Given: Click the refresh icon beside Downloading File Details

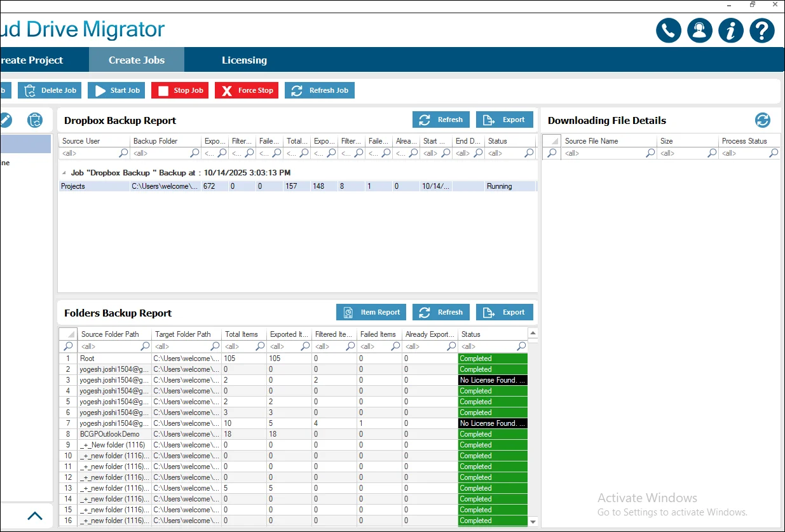Looking at the screenshot, I should coord(763,120).
